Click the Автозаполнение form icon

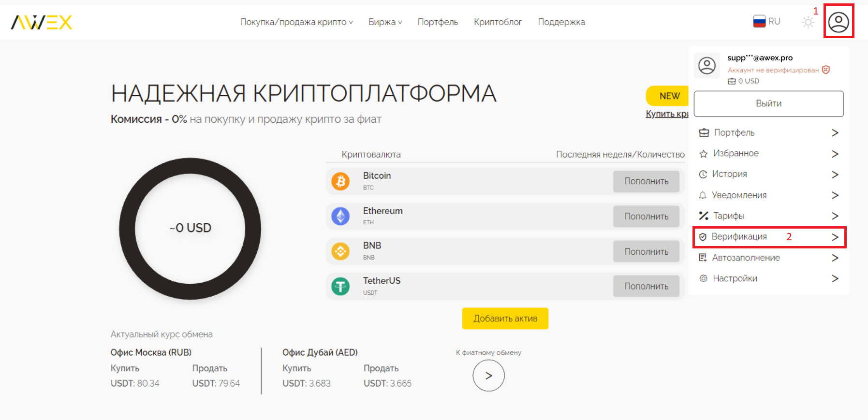coord(703,258)
